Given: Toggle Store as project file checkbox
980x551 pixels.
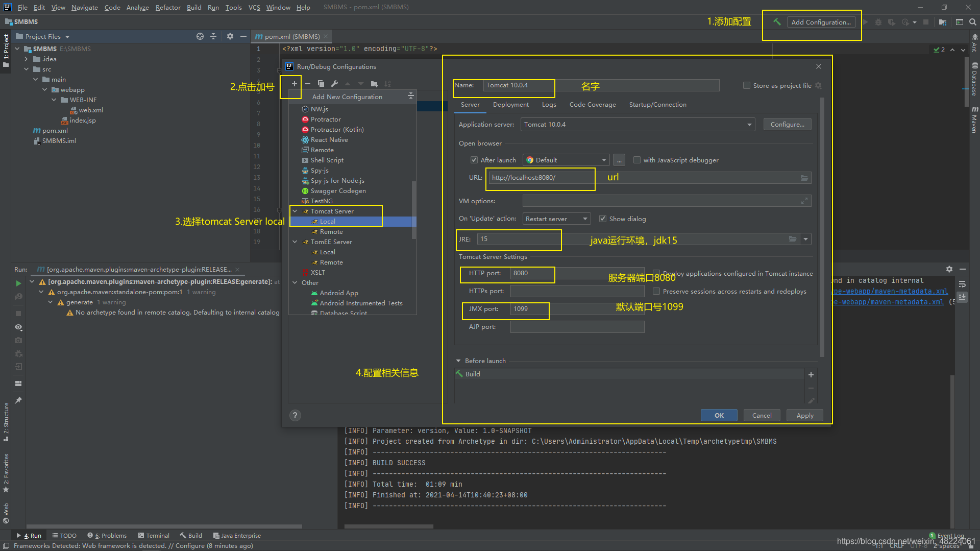Looking at the screenshot, I should [747, 85].
